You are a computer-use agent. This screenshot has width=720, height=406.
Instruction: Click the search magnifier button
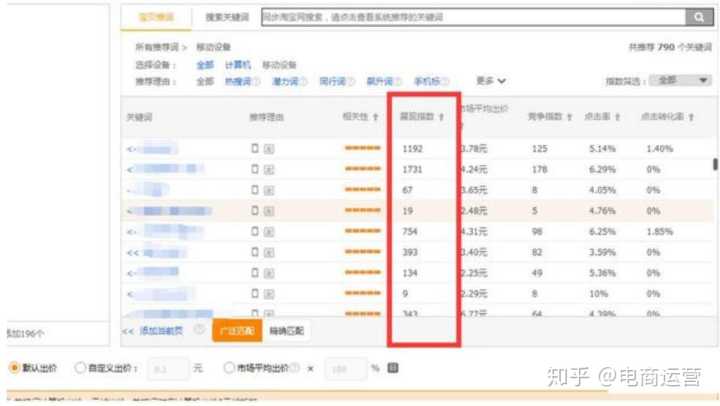point(695,17)
